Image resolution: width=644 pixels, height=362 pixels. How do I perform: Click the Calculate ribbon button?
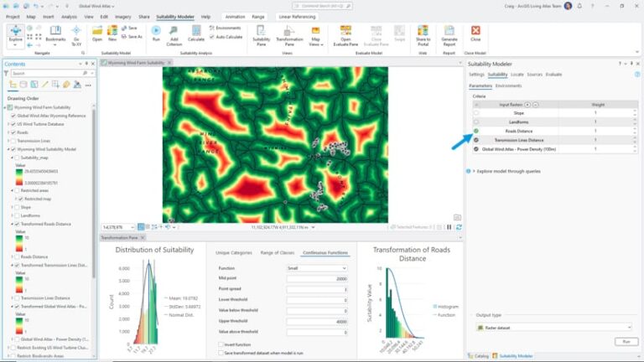[x=196, y=34]
